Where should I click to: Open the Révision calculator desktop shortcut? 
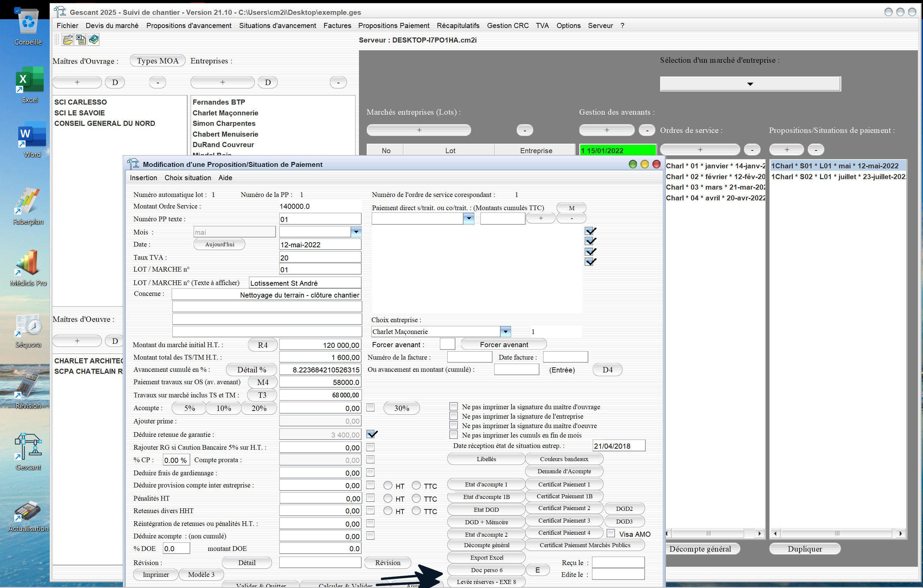tap(28, 390)
